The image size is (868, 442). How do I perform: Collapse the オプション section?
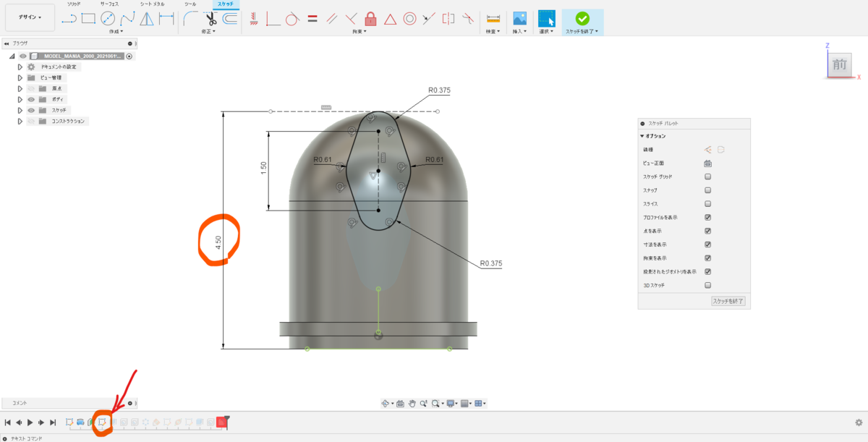point(642,136)
